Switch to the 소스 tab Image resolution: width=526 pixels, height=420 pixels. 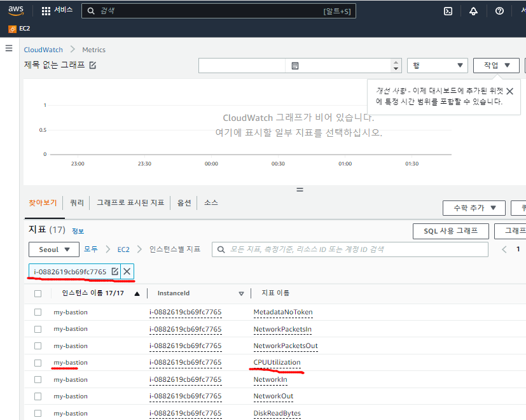coord(211,203)
